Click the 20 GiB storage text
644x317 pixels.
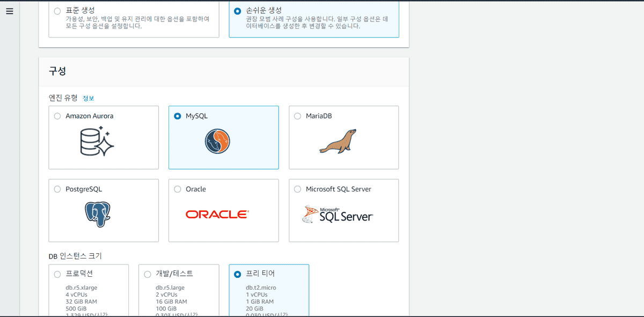pyautogui.click(x=254, y=308)
